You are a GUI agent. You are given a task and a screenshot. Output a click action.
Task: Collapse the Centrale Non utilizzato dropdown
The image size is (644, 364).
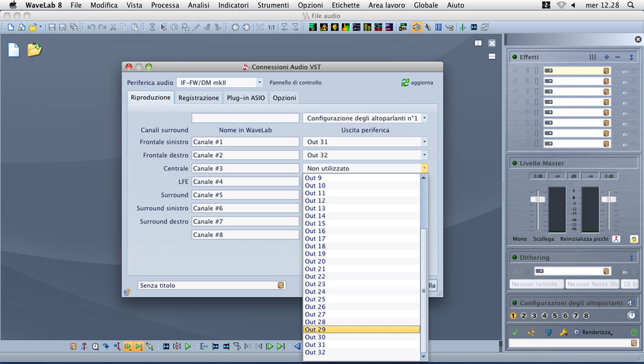tap(424, 168)
